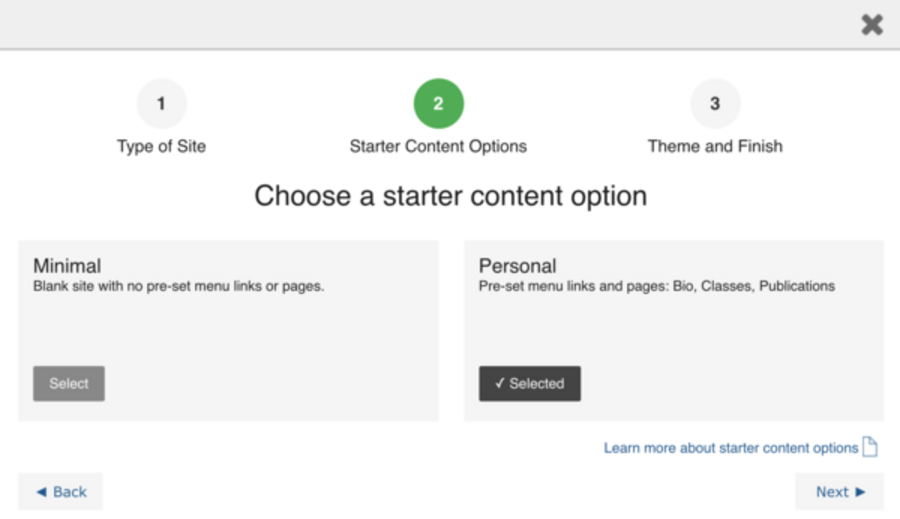Image resolution: width=900 pixels, height=519 pixels.
Task: Open Learn more about starter content options
Action: point(730,448)
